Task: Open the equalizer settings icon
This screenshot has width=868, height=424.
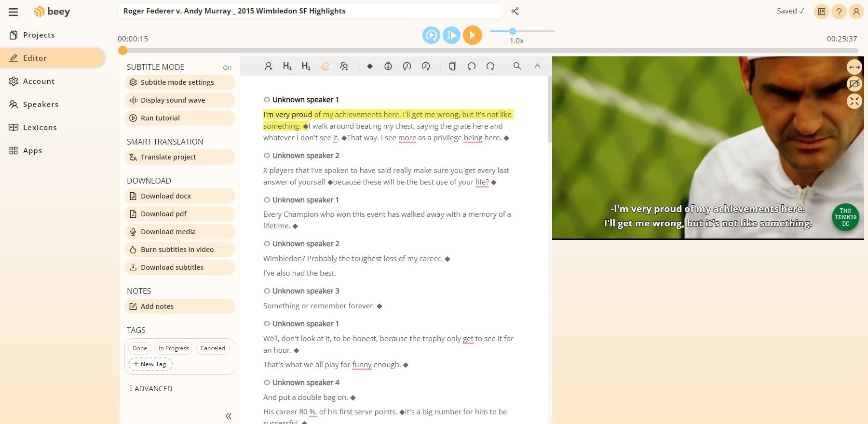Action: click(x=822, y=12)
